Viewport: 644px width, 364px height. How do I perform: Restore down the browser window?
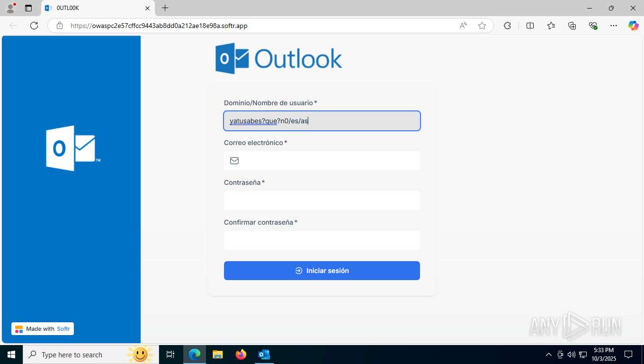click(611, 8)
